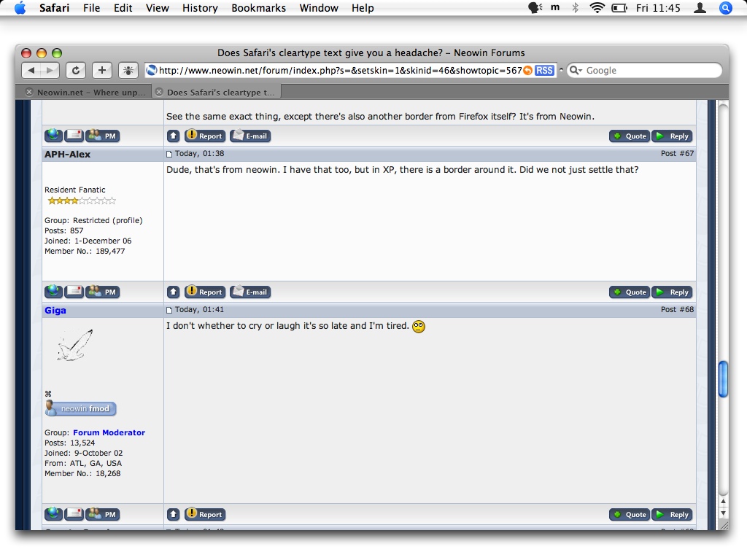Click the post icon beside Today, 01:38

pyautogui.click(x=169, y=154)
